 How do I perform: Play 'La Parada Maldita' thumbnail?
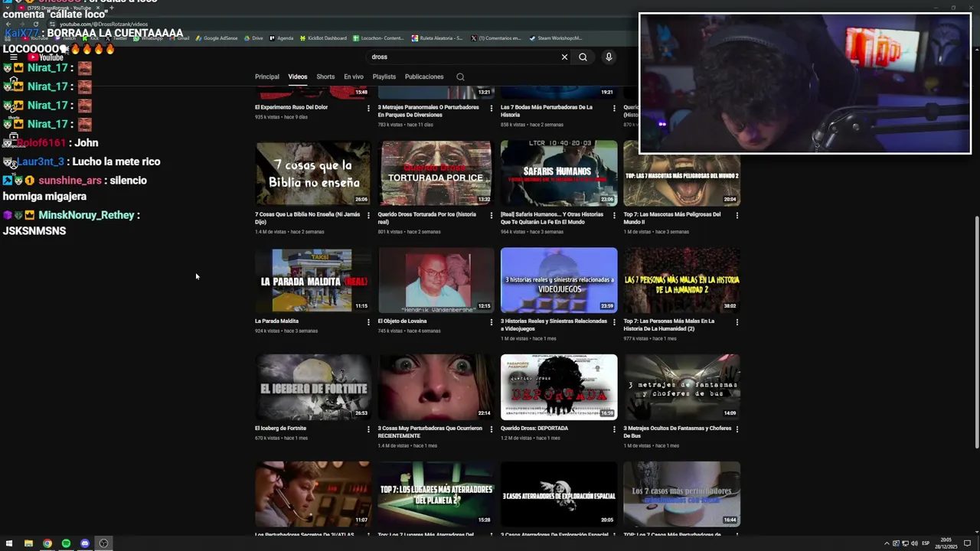pyautogui.click(x=313, y=279)
